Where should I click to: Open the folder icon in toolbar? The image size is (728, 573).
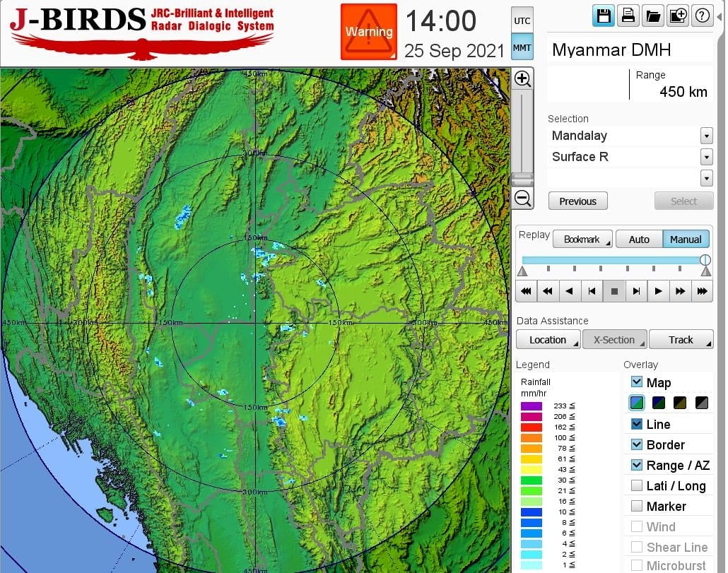(652, 16)
